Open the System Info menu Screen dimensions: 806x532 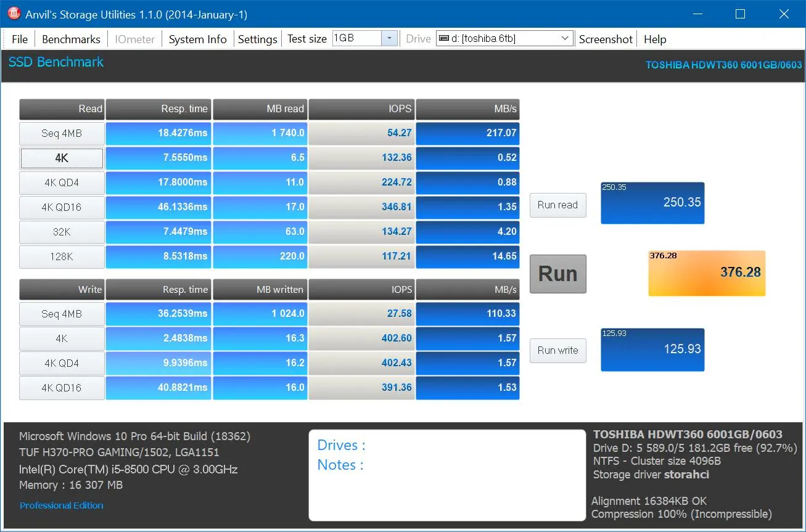tap(197, 39)
